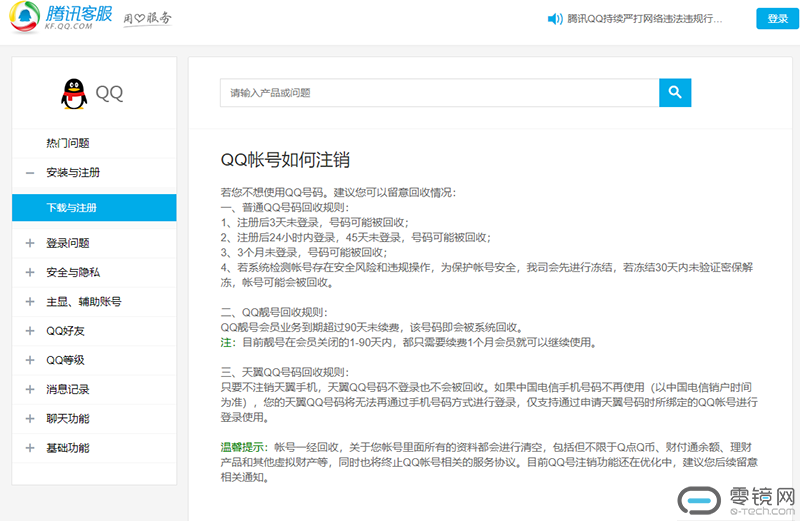The width and height of the screenshot is (800, 521).
Task: Click the blue search magnifier button
Action: (675, 92)
